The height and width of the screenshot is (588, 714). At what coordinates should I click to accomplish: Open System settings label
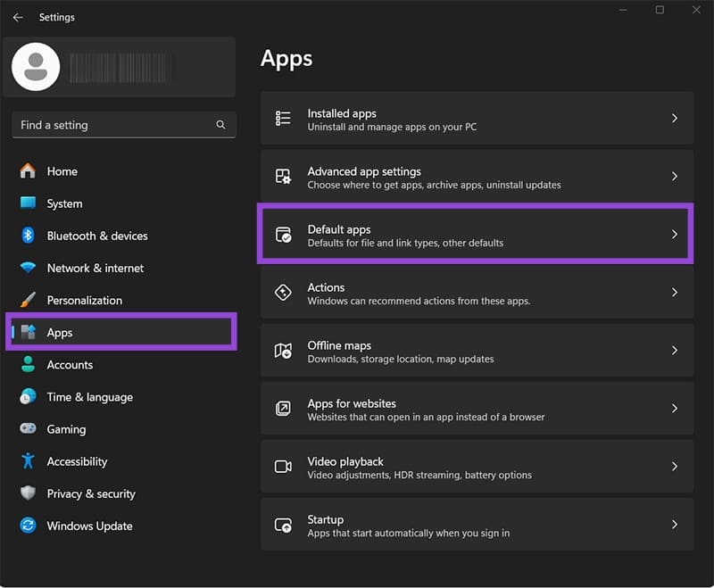64,204
